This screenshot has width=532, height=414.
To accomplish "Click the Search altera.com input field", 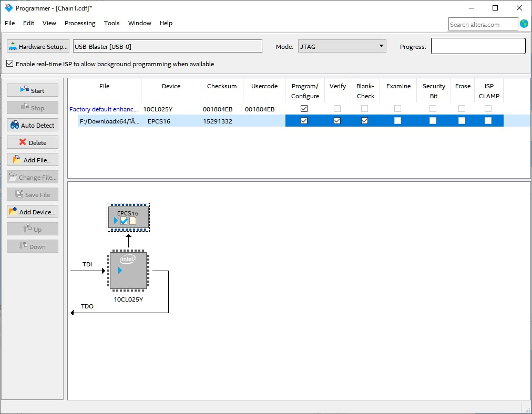I will 483,24.
